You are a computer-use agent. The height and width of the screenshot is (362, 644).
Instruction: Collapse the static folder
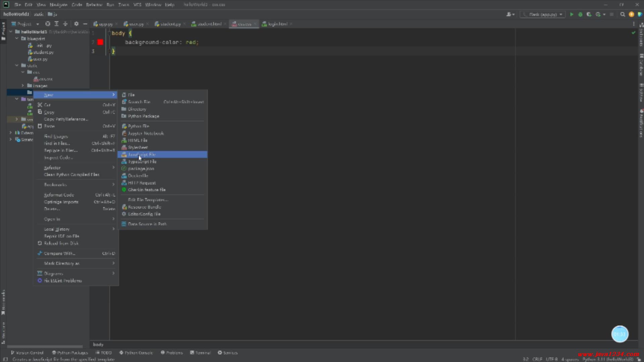pyautogui.click(x=17, y=65)
